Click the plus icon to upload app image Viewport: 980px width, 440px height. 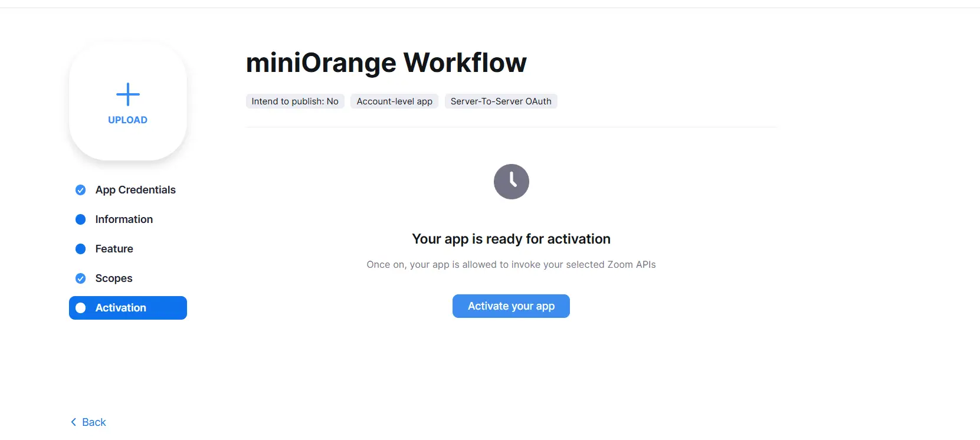[127, 94]
